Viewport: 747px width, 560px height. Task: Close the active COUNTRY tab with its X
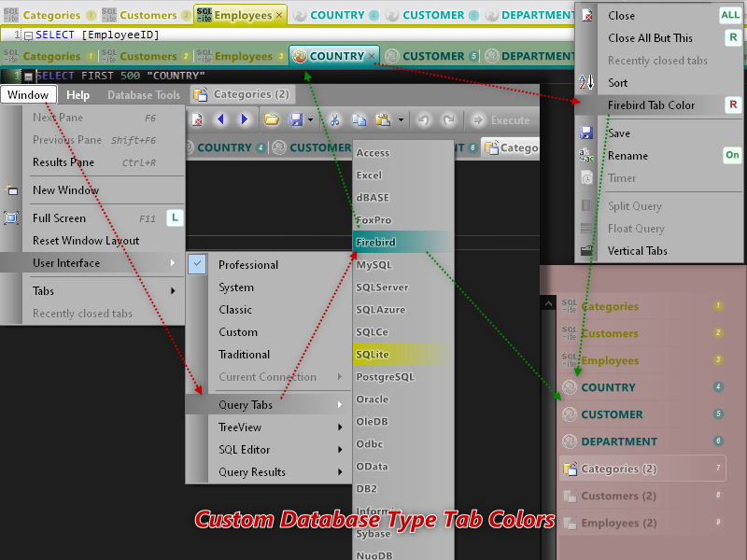[x=372, y=56]
